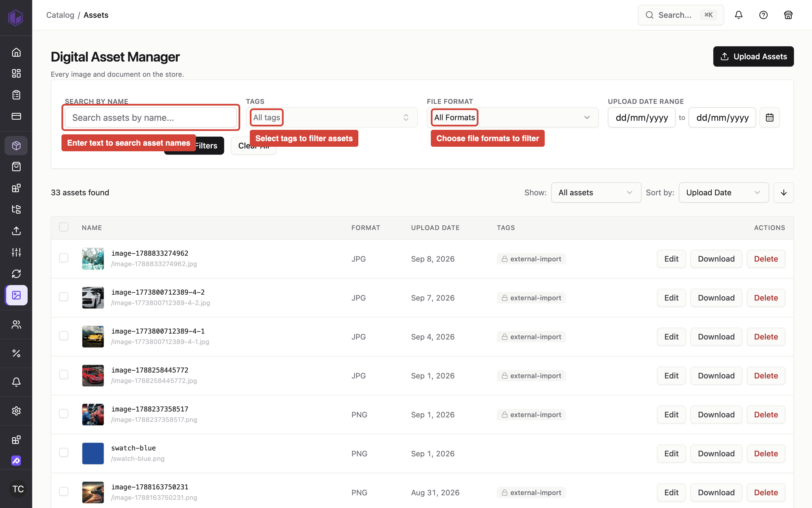Toggle sort direction arrow button
The image size is (812, 508).
(x=784, y=192)
